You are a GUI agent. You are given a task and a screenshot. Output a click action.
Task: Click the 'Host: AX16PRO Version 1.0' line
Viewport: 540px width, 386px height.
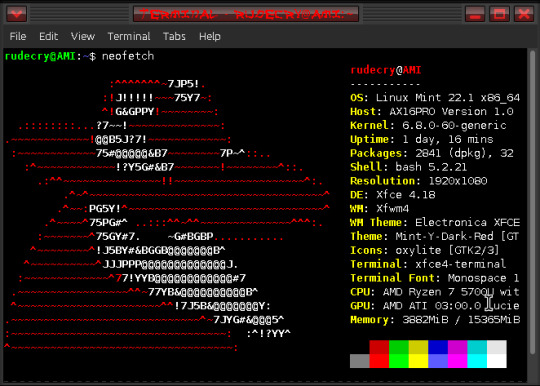[x=432, y=112]
